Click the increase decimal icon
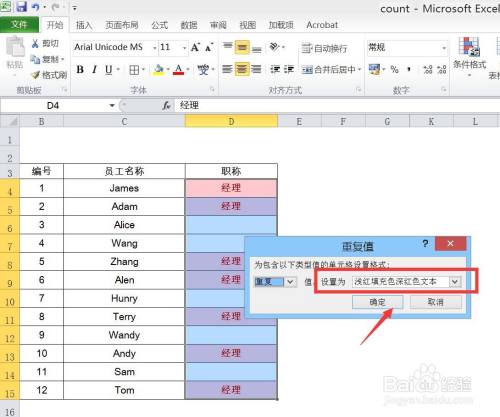This screenshot has width=500, height=417. coord(428,69)
